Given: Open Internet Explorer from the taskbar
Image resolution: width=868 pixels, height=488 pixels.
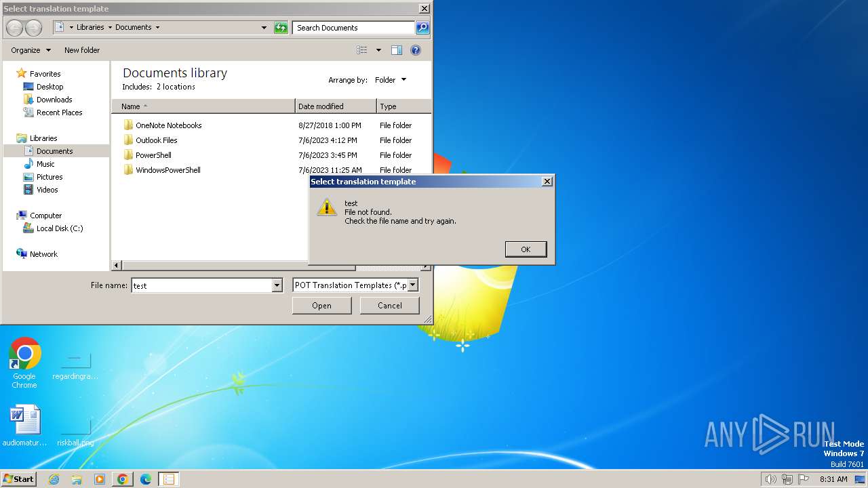Looking at the screenshot, I should [54, 479].
